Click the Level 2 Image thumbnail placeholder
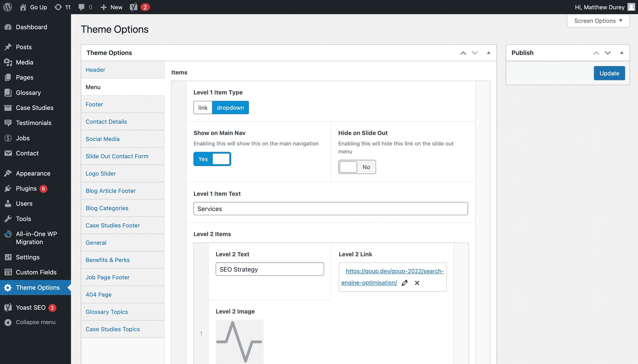 click(239, 342)
